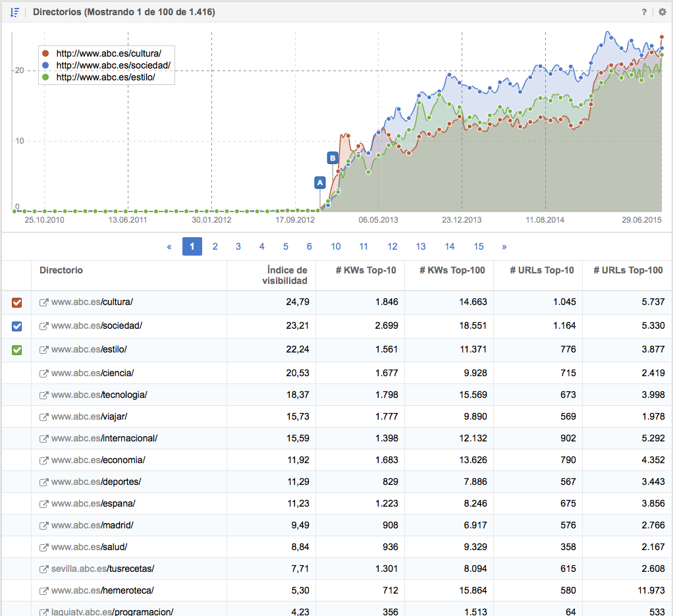Go to next pages with » arrow

pyautogui.click(x=504, y=246)
